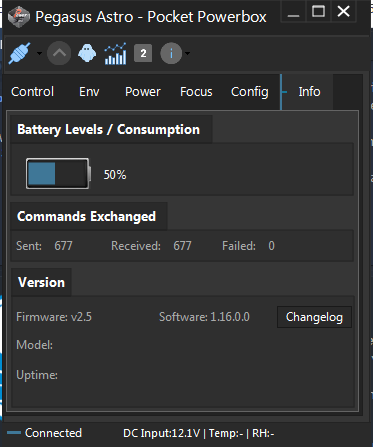Click the Connected status indicator
Image resolution: width=373 pixels, height=447 pixels.
[44, 433]
